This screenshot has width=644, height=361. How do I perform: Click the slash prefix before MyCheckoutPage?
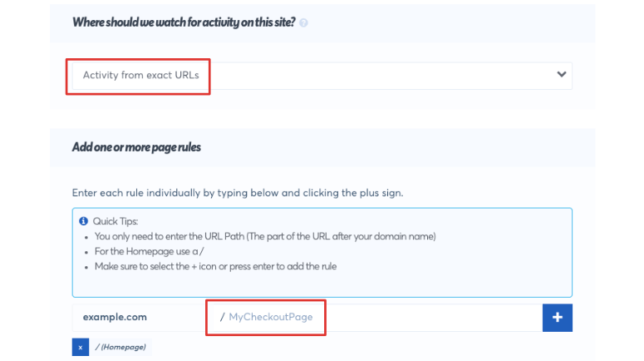point(222,317)
